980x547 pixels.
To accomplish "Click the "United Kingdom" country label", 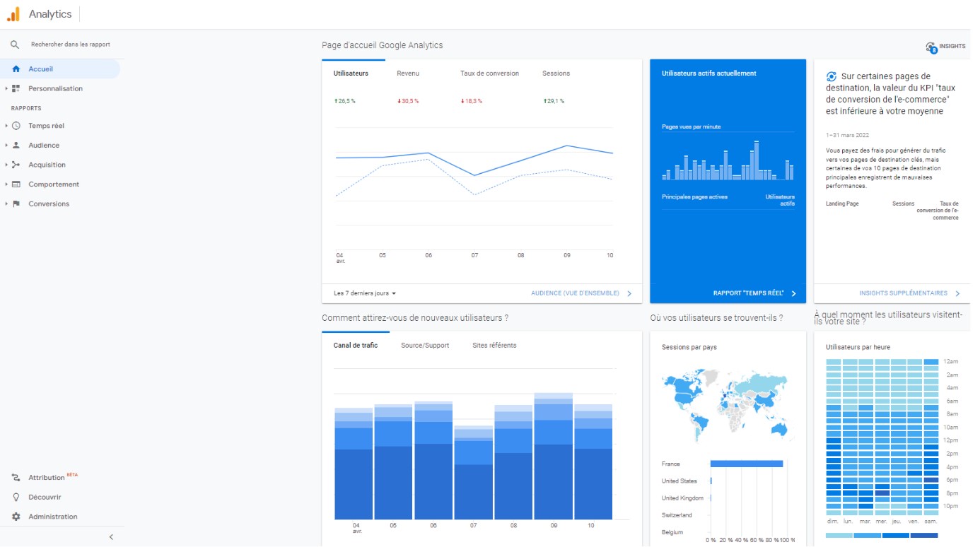I will pyautogui.click(x=683, y=498).
